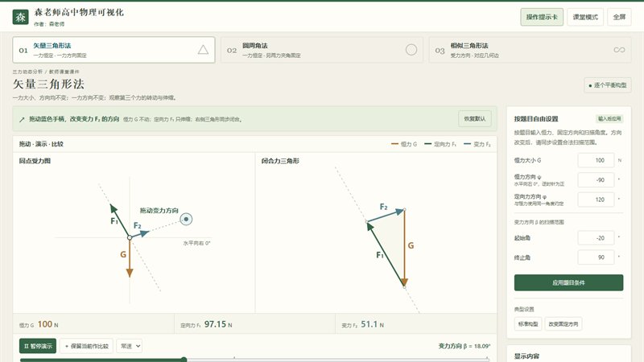Click the 闭合力三角形 heading
Viewport: 644px width, 362px height.
(280, 161)
